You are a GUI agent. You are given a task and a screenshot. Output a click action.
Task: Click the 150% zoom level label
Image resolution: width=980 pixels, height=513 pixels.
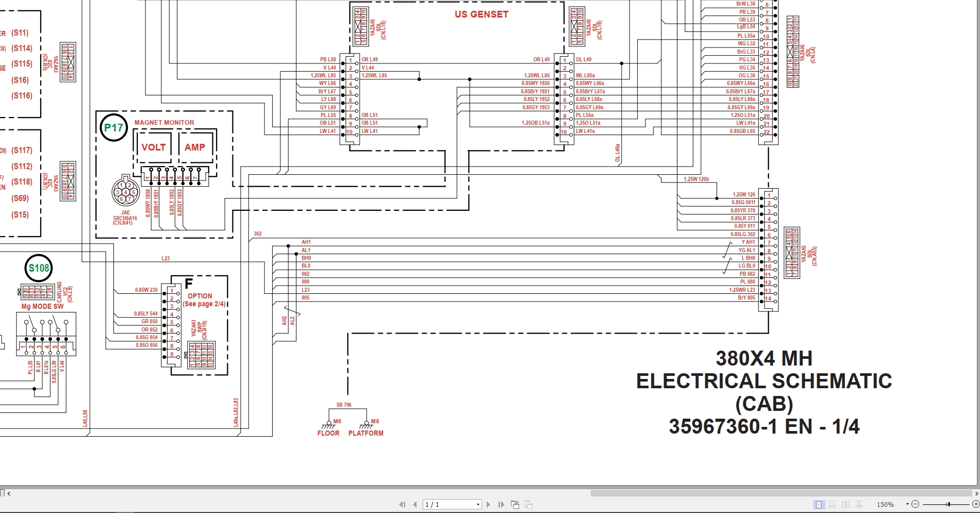[886, 504]
